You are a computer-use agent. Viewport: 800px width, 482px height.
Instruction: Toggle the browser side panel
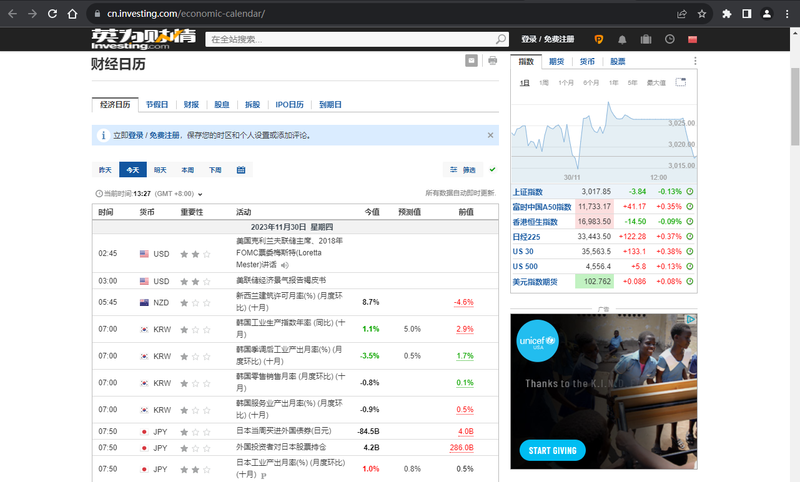[746, 14]
